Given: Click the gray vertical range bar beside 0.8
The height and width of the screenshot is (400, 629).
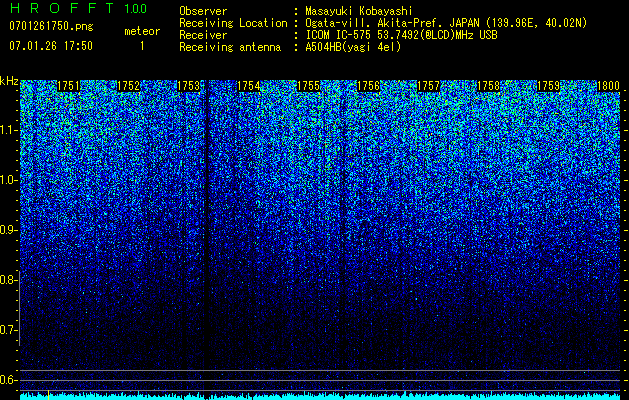Looking at the screenshot, I should 20,308.
